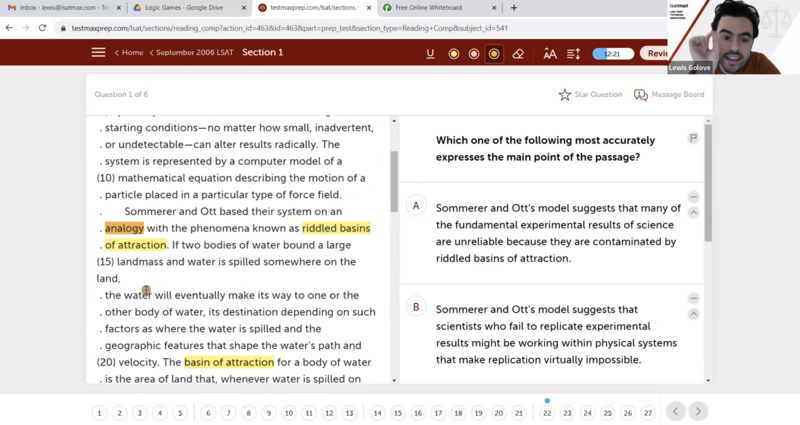Open the line spacing tool
The height and width of the screenshot is (425, 800).
pos(573,53)
